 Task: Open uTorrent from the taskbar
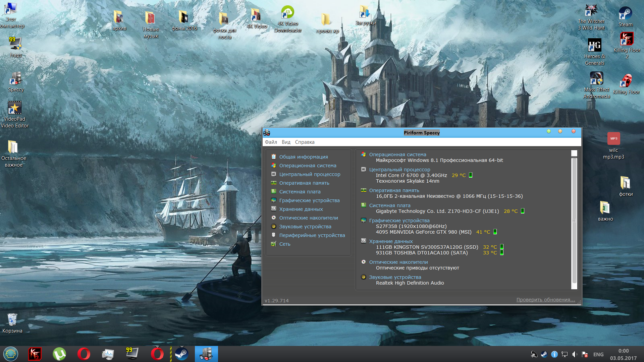point(59,354)
